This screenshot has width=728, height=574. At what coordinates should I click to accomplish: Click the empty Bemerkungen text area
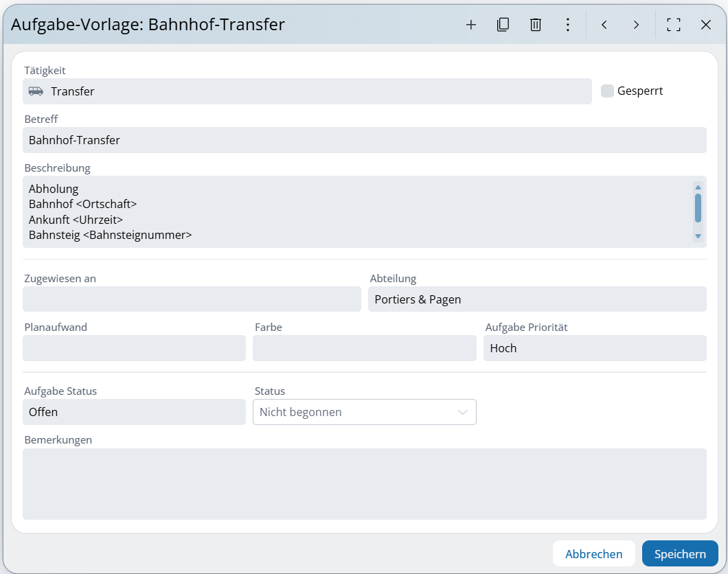click(x=364, y=484)
